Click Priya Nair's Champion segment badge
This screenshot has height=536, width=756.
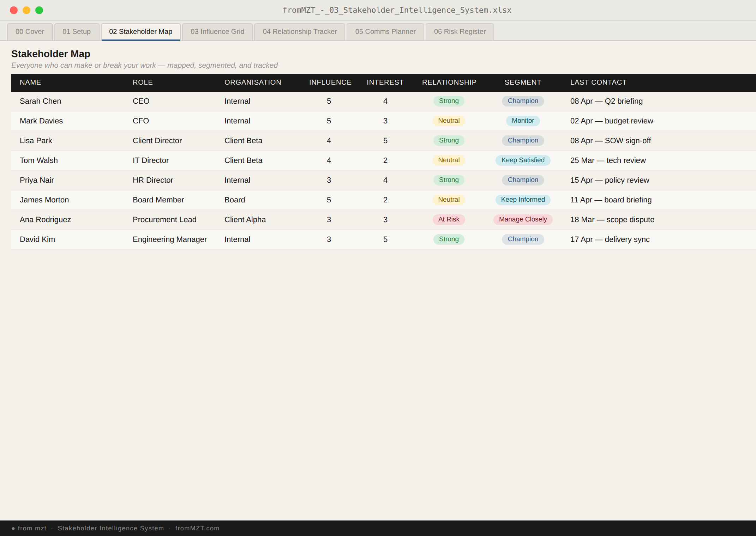pyautogui.click(x=523, y=180)
